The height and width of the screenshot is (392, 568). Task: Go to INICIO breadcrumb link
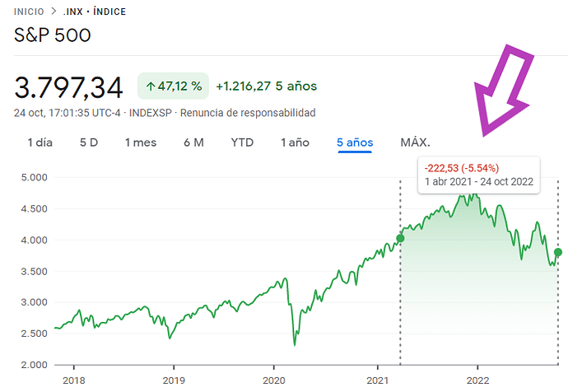pyautogui.click(x=29, y=12)
